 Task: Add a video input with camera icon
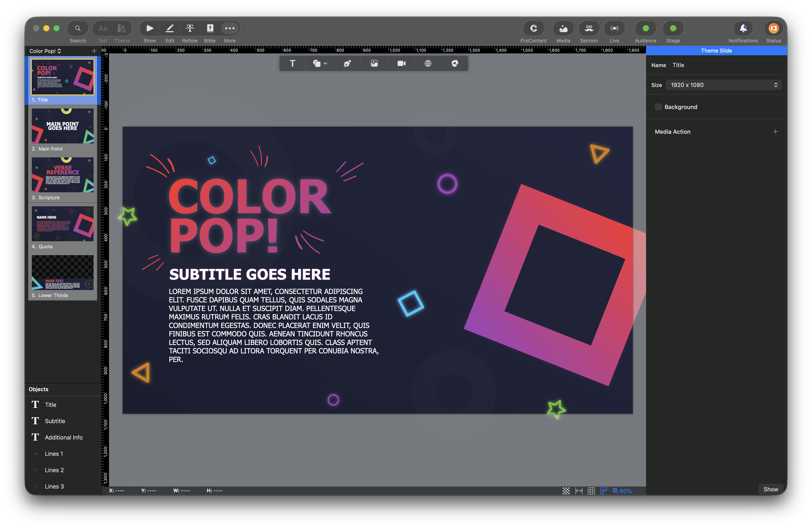tap(401, 64)
